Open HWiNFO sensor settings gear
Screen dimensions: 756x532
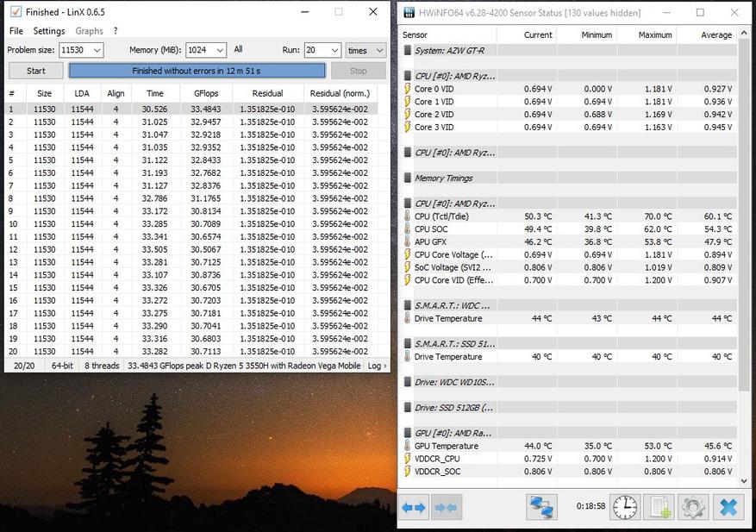pyautogui.click(x=693, y=507)
